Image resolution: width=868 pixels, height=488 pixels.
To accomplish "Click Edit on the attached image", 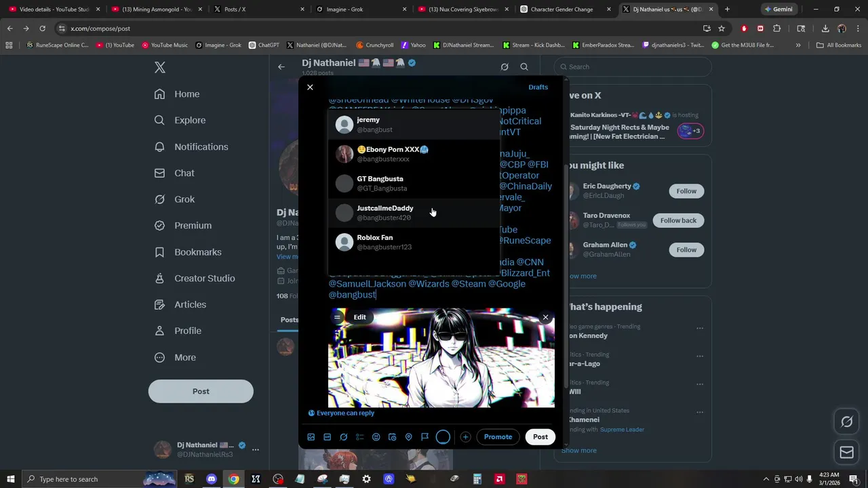I will [x=359, y=317].
